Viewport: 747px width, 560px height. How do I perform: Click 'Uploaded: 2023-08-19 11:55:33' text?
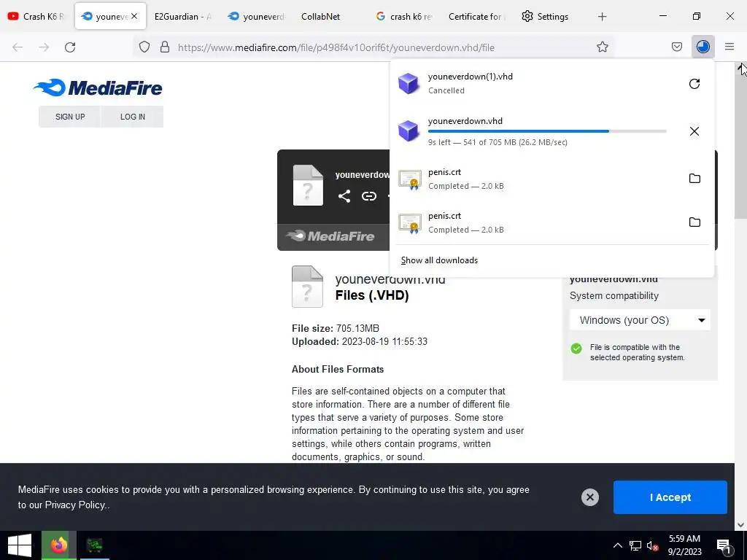coord(359,341)
